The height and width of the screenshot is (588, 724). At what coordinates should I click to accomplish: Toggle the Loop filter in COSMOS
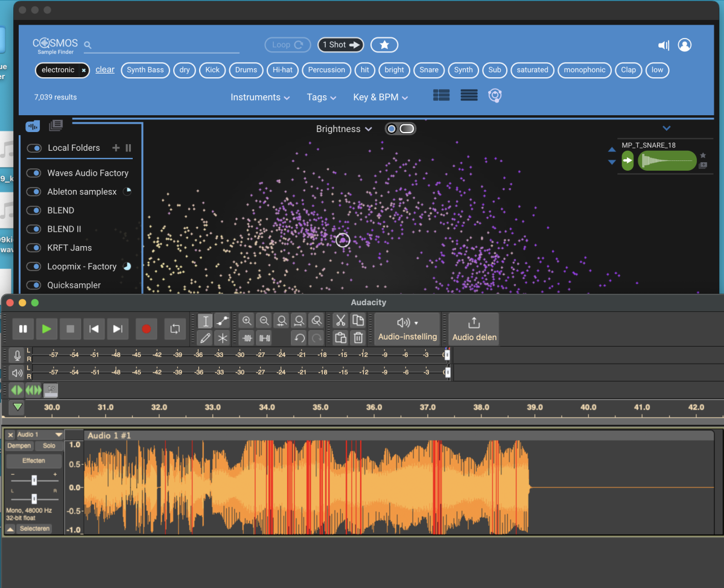pos(287,45)
